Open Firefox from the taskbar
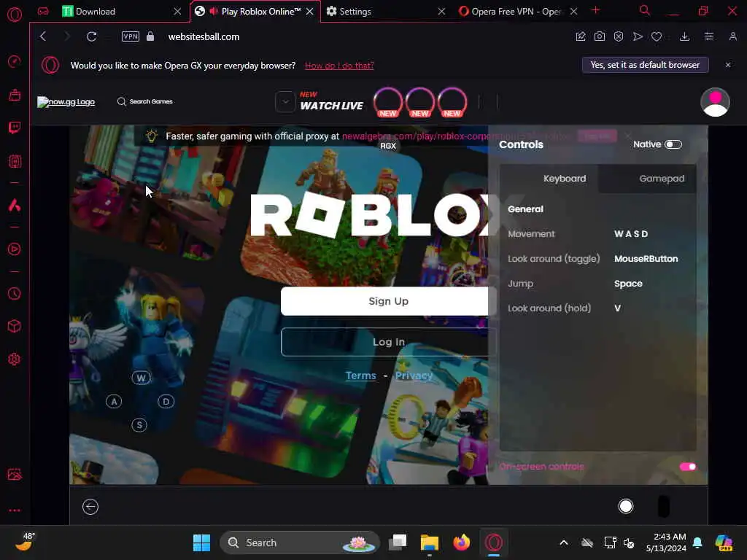This screenshot has width=747, height=560. 461,542
